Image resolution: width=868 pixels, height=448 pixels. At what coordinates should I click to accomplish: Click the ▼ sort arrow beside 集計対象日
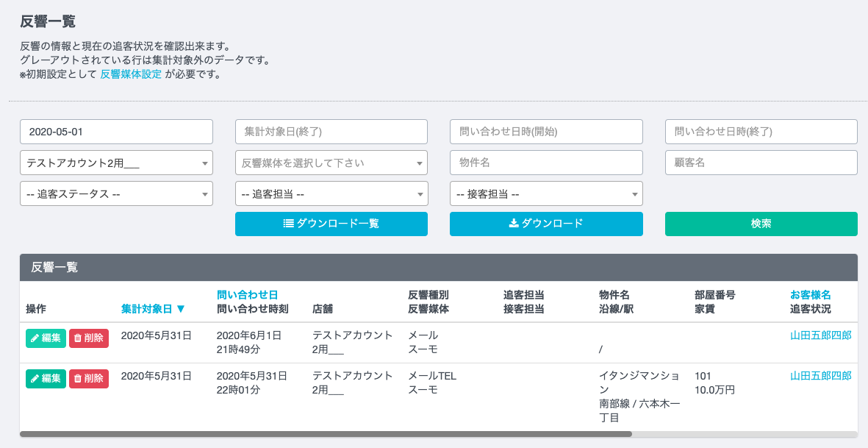pos(181,309)
